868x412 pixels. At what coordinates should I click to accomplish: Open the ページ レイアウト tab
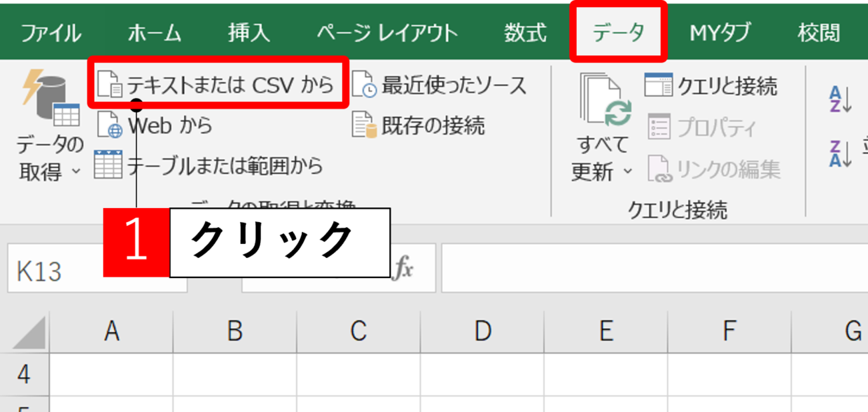tap(387, 33)
